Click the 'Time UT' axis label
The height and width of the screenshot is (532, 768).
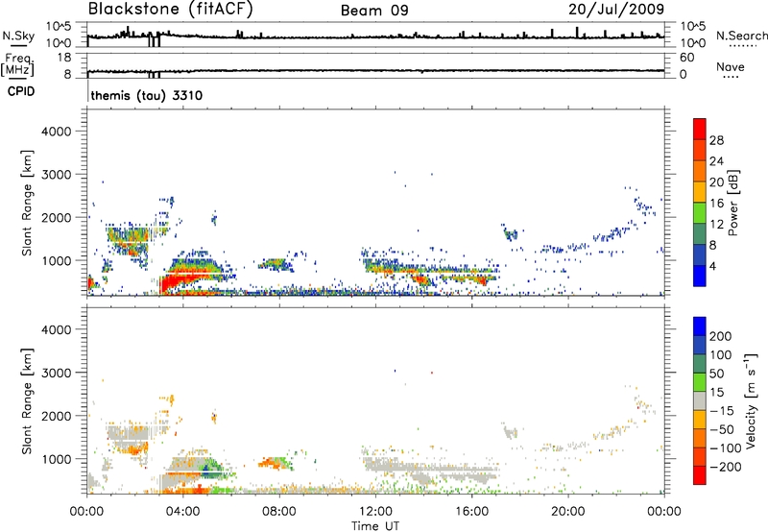(x=375, y=526)
